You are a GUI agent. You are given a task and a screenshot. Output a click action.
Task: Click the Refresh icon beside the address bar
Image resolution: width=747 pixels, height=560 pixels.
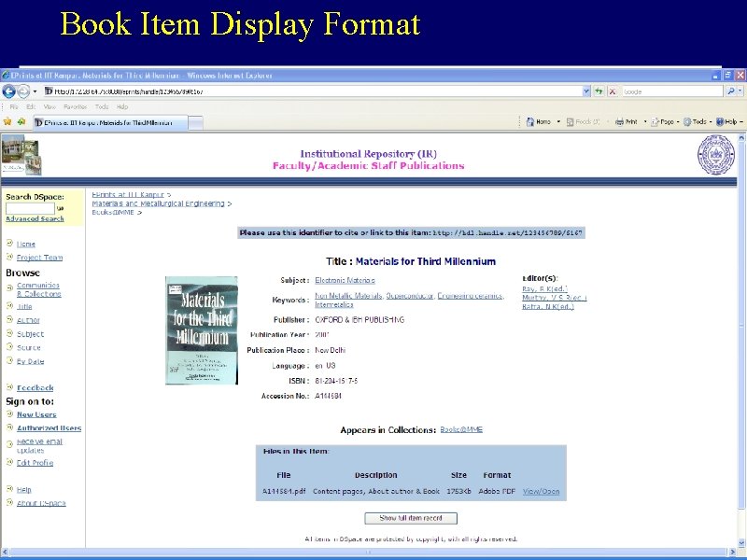pos(599,91)
